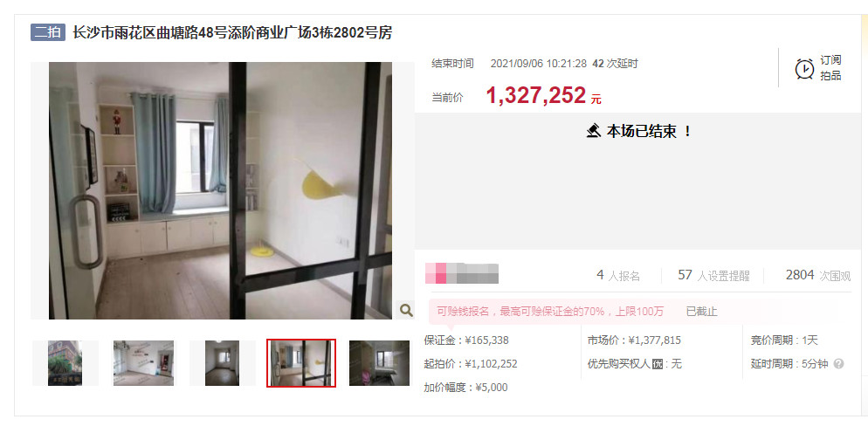The image size is (868, 433).
Task: Click the 42 次延时 delay count
Action: (x=615, y=64)
